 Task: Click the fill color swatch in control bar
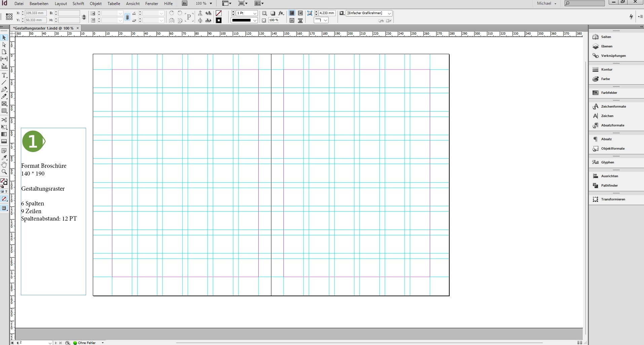tap(219, 13)
